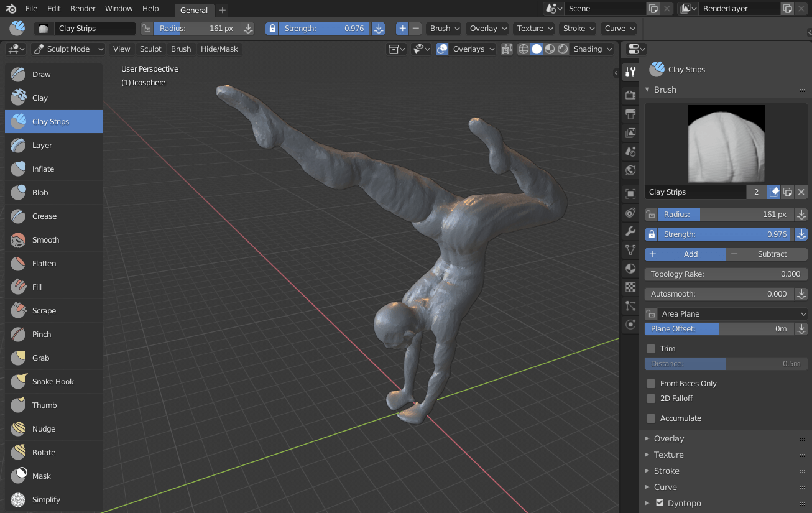812x513 pixels.
Task: Open the Modifiers wrench properties tab
Action: tap(630, 231)
